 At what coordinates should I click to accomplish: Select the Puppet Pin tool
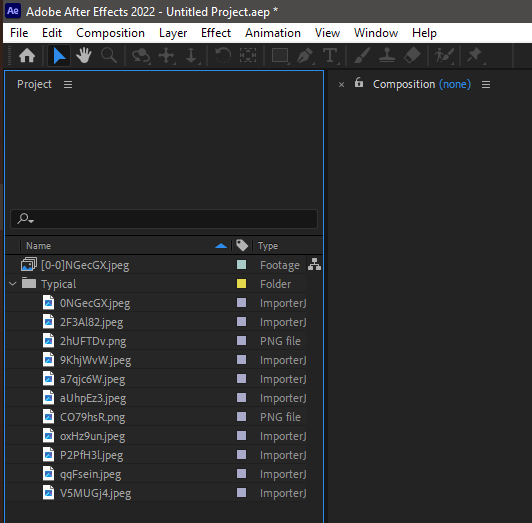[x=475, y=55]
